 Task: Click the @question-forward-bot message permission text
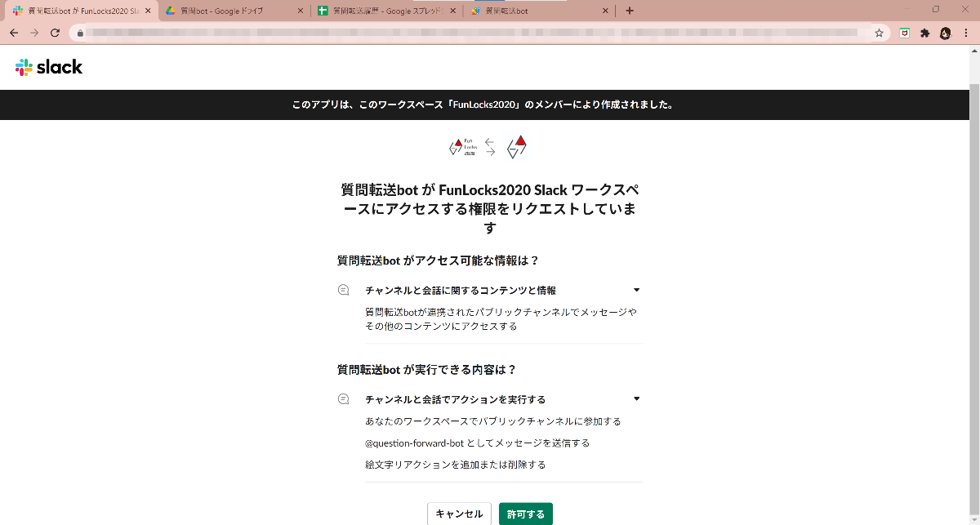[477, 443]
